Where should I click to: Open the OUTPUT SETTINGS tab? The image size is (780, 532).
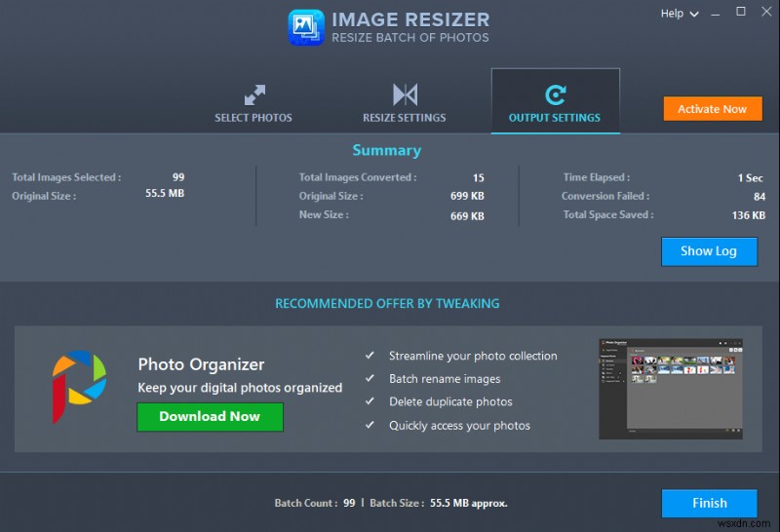click(x=555, y=101)
